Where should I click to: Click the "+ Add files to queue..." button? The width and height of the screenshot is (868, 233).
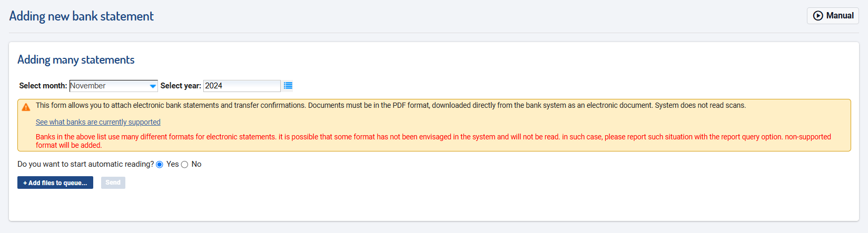click(55, 183)
